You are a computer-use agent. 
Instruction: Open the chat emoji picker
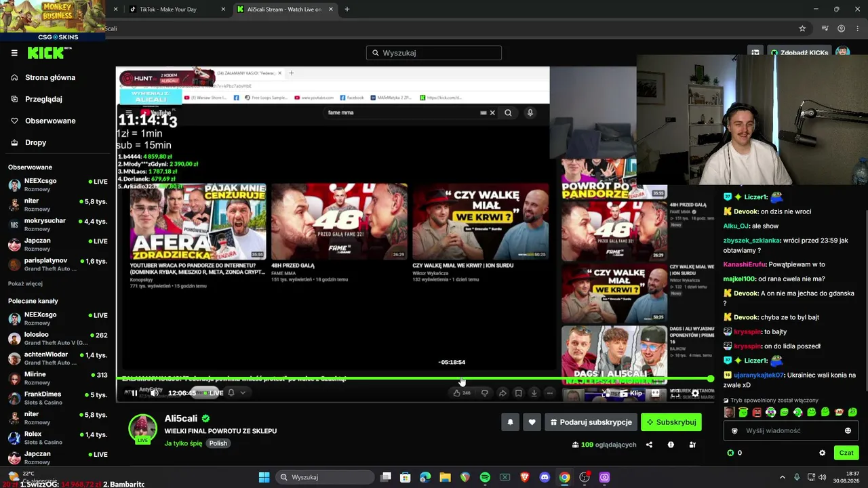click(848, 430)
